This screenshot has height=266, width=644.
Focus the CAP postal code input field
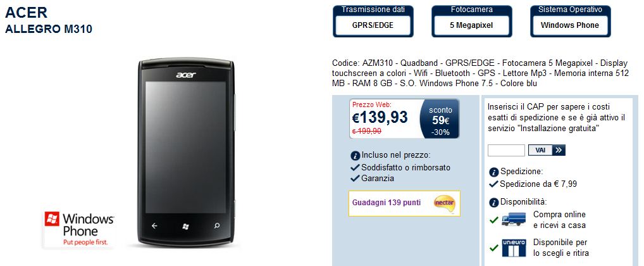click(506, 150)
